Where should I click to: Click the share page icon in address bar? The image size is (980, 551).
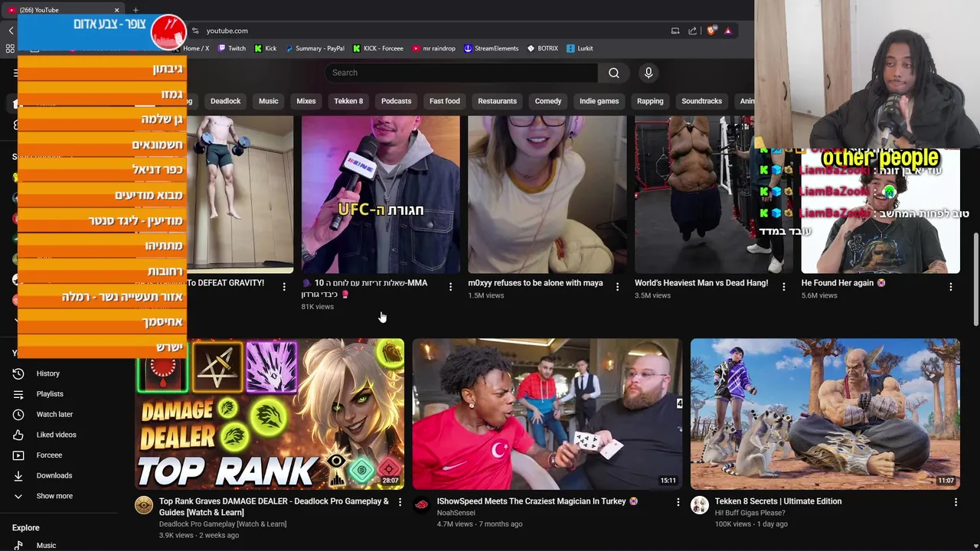692,31
